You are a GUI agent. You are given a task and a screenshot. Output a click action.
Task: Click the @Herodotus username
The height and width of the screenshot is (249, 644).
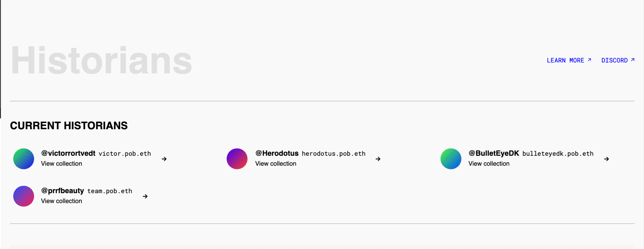coord(277,153)
